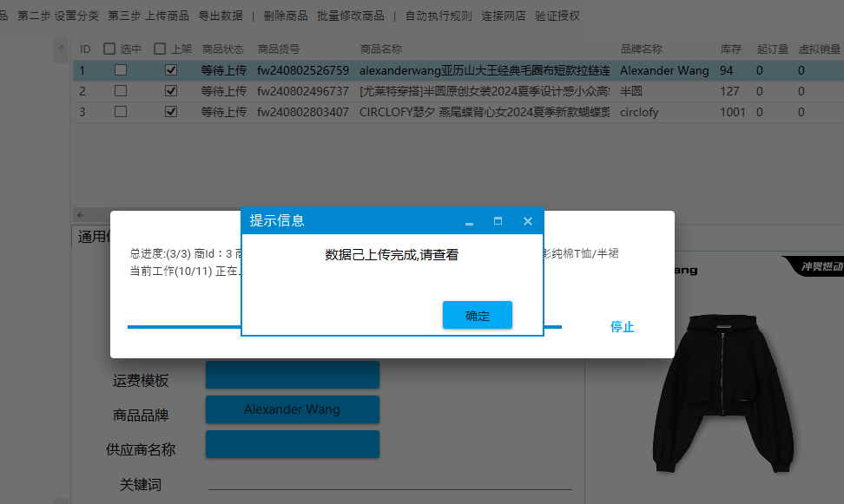Open 第三步 上传商品 in the menu
Image resolution: width=844 pixels, height=504 pixels.
click(148, 16)
